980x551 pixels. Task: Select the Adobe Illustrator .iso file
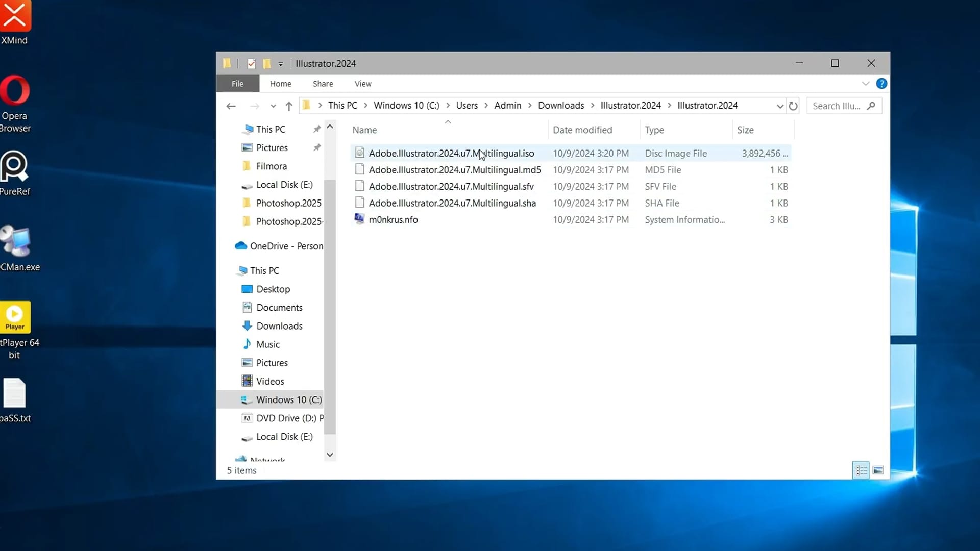click(x=571, y=153)
